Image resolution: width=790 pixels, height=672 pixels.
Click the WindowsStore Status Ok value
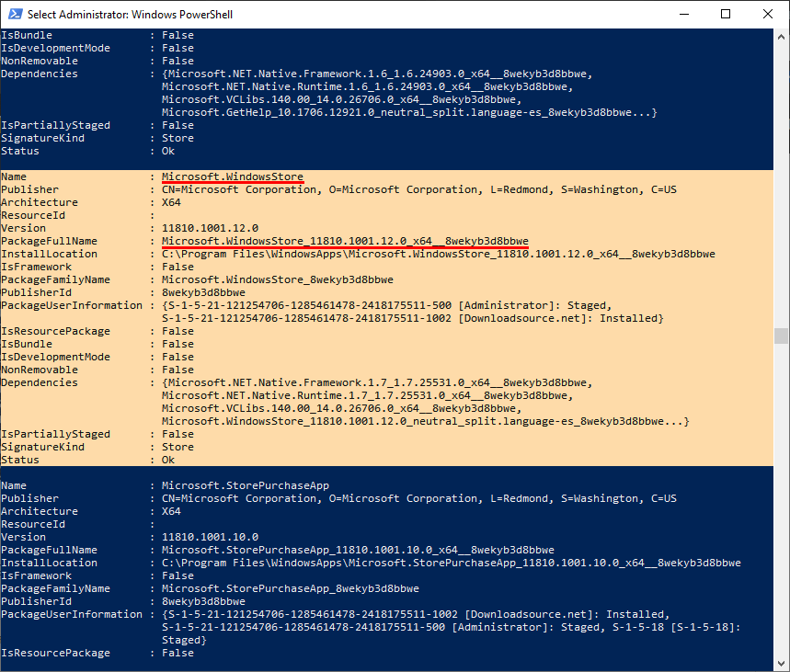click(x=168, y=460)
